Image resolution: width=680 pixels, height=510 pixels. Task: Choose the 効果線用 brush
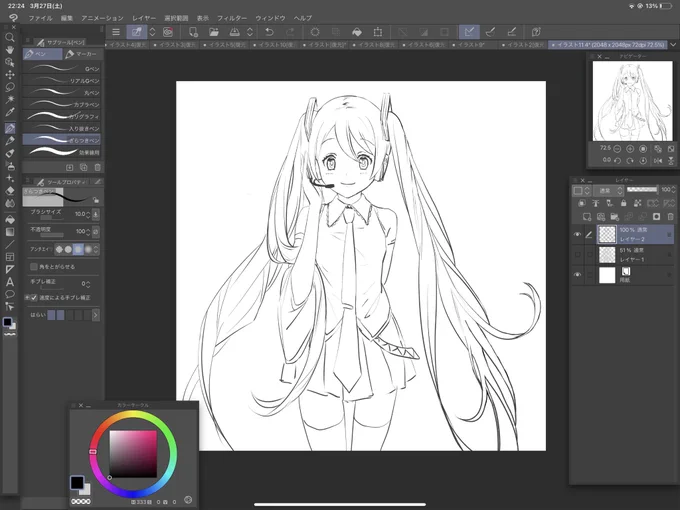click(63, 152)
